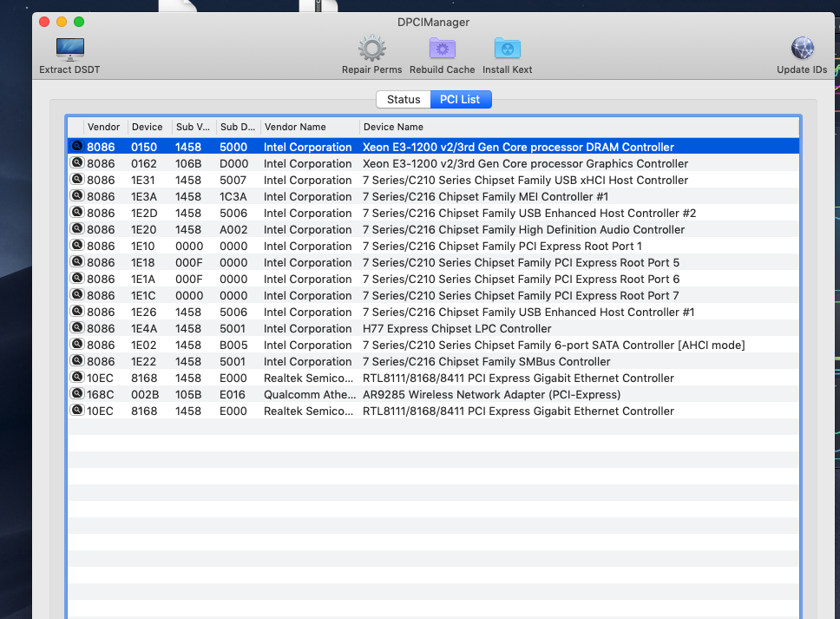This screenshot has height=619, width=840.
Task: Click sub vendor '105B' cell
Action: point(188,394)
